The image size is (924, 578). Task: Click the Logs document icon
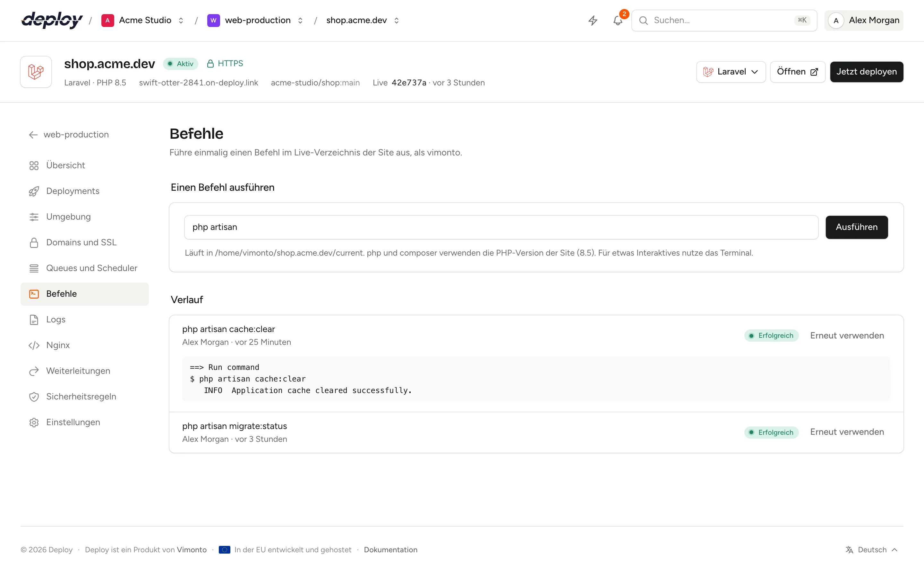tap(34, 320)
